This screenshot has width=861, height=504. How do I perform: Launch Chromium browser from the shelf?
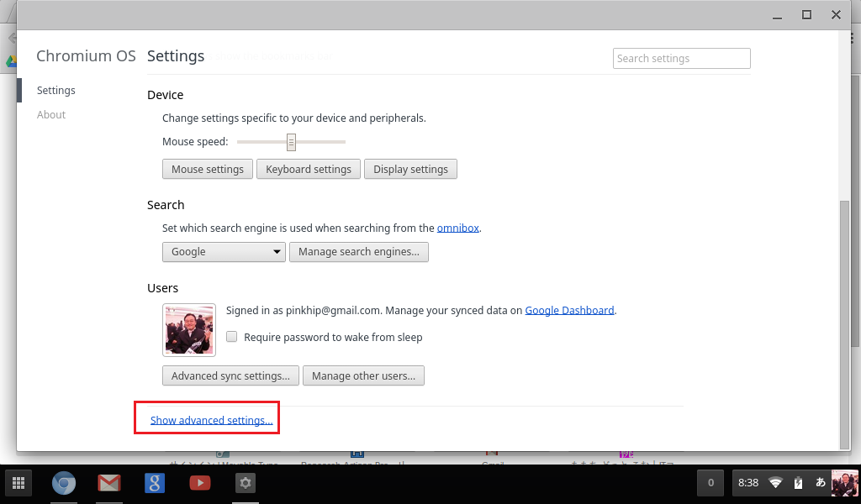point(64,483)
